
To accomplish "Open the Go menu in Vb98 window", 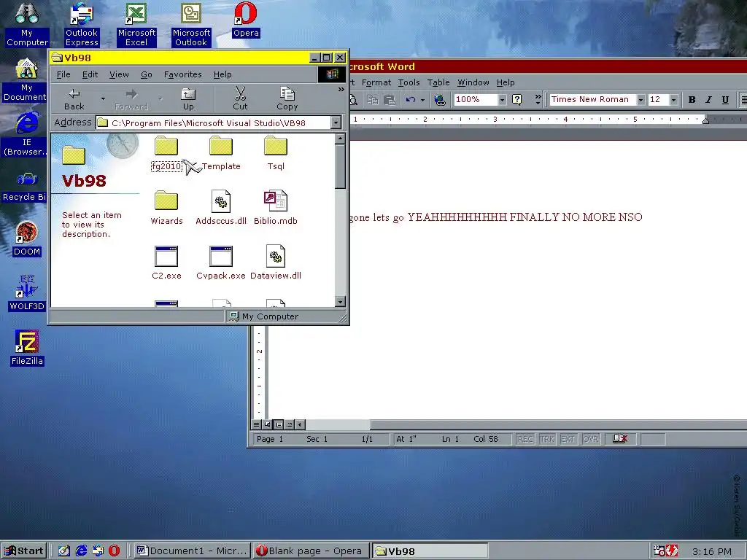I will point(146,74).
